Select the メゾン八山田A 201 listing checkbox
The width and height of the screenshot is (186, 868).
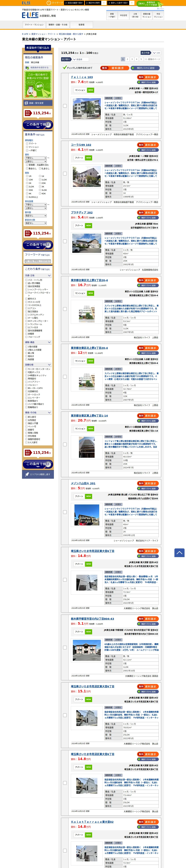click(x=65, y=512)
